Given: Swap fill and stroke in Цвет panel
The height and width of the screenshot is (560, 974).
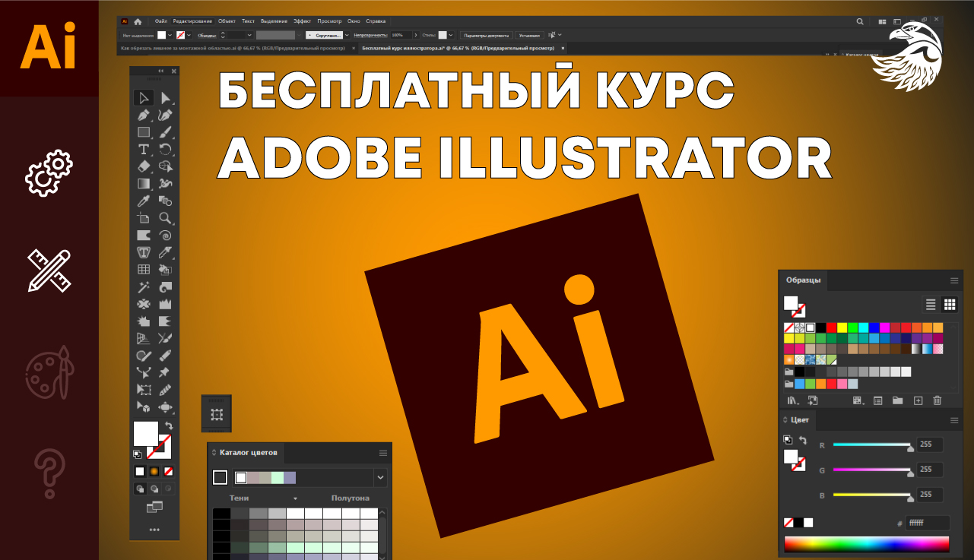Looking at the screenshot, I should point(802,440).
